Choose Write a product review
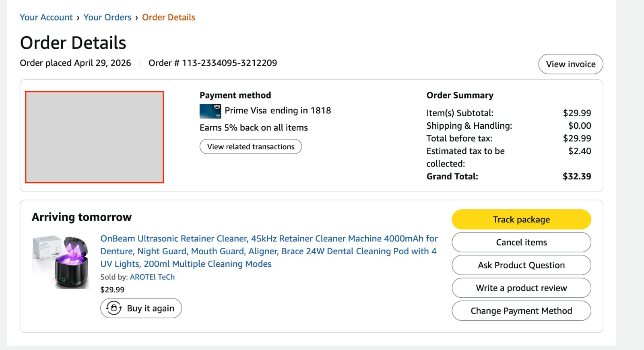Image resolution: width=644 pixels, height=350 pixels. [x=521, y=288]
